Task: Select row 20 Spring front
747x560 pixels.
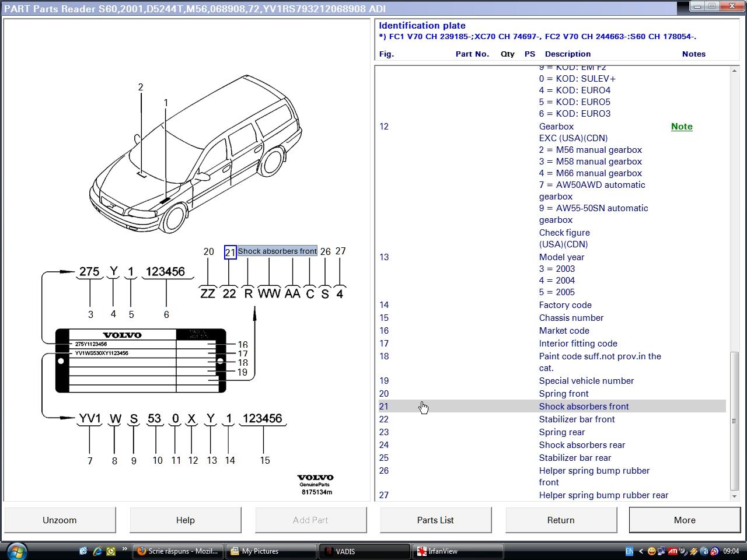Action: coord(552,394)
